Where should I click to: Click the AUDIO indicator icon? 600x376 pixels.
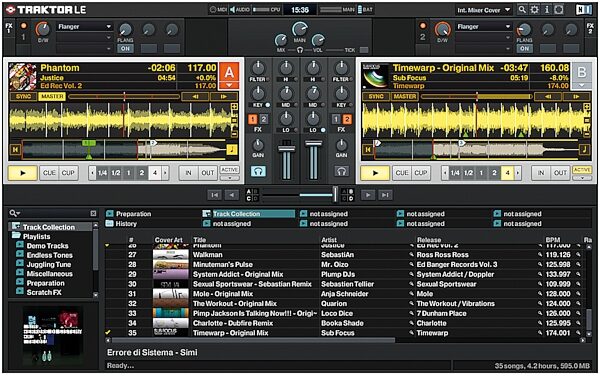[232, 10]
